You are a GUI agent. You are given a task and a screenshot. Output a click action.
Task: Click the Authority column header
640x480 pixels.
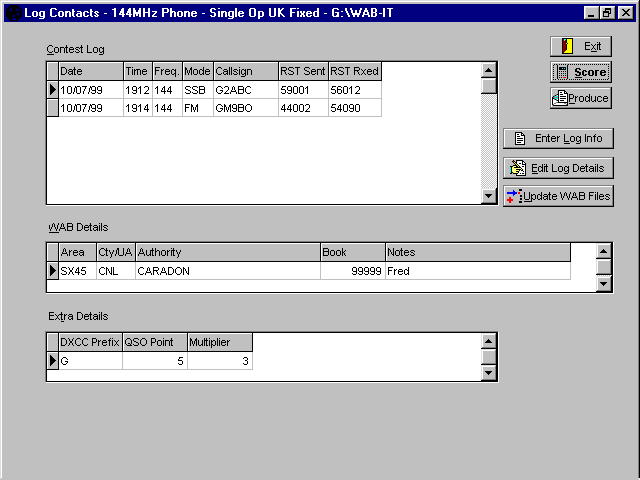click(x=228, y=252)
